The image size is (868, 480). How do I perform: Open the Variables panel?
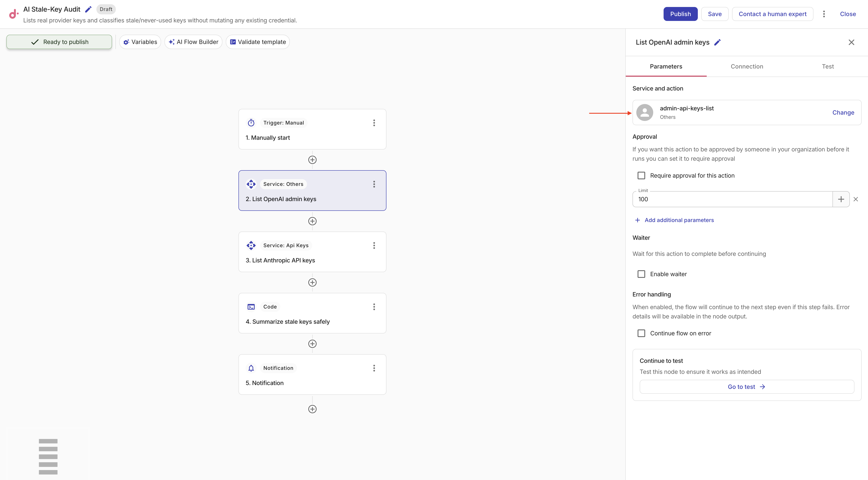140,42
